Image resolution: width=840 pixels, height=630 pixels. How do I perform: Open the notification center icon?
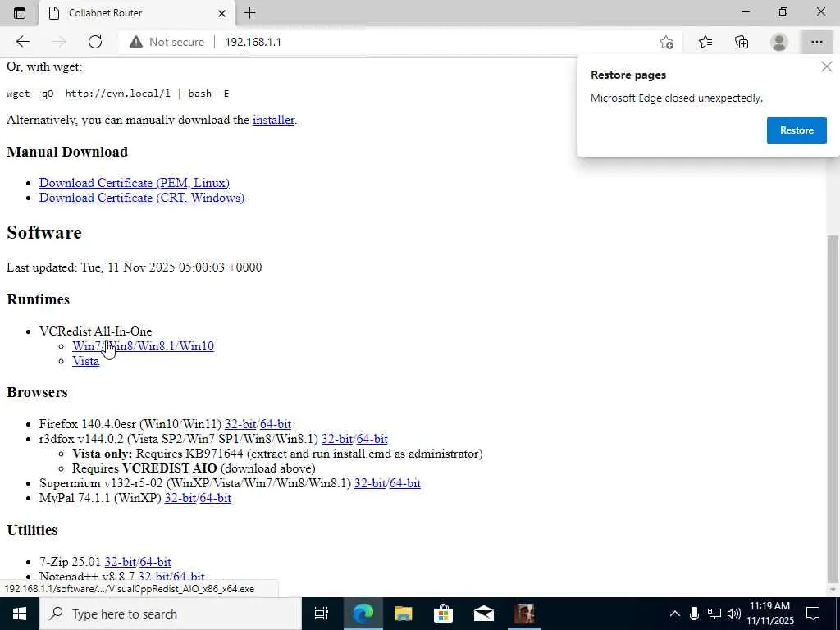point(813,614)
